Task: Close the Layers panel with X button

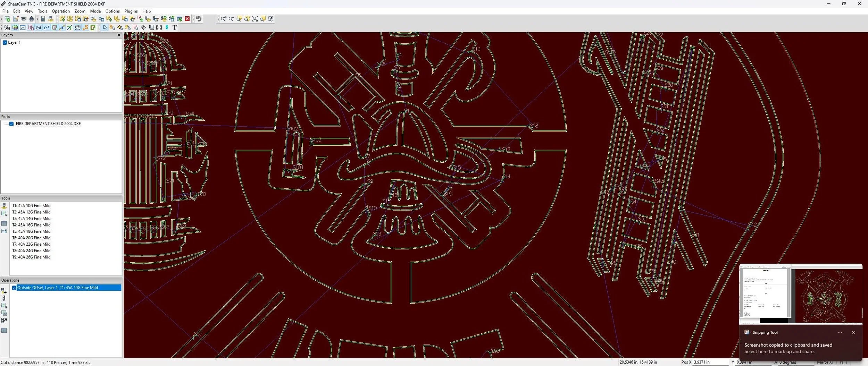Action: (119, 35)
